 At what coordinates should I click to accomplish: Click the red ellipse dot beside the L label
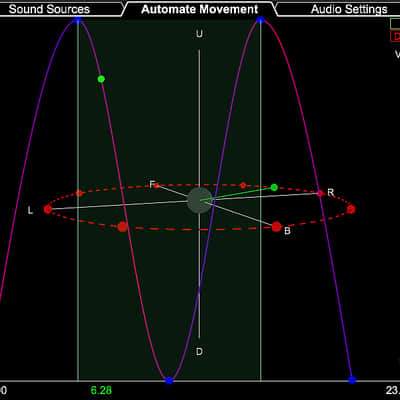[48, 209]
